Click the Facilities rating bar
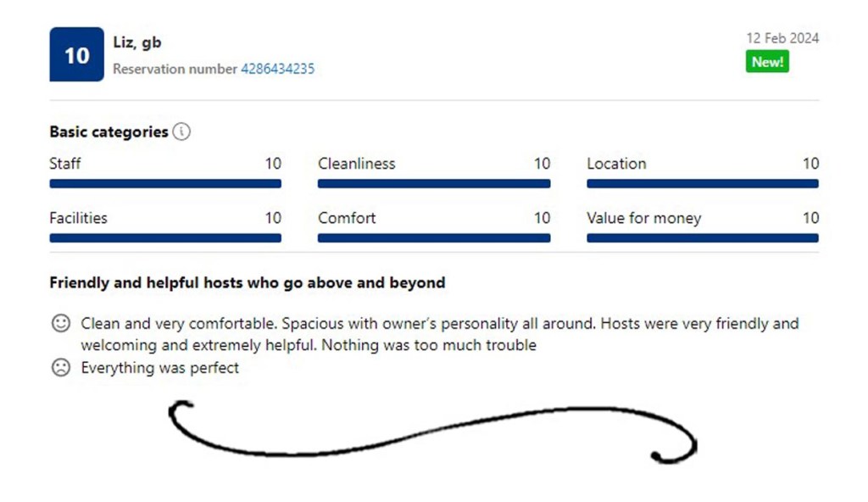The image size is (868, 502). pyautogui.click(x=165, y=238)
